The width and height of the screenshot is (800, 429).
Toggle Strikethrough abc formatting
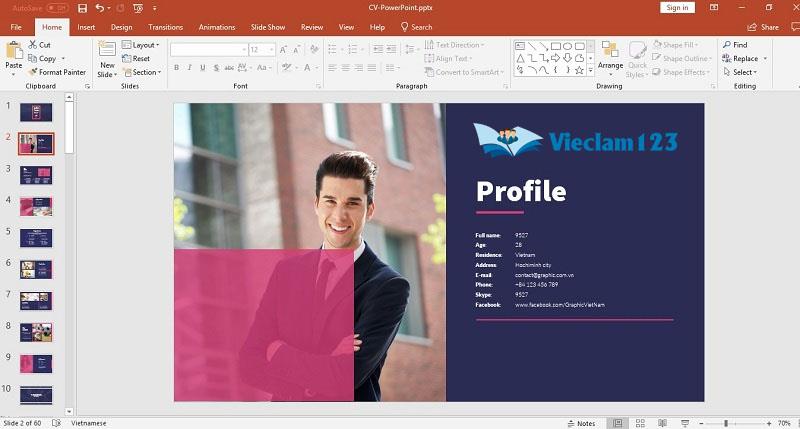coord(229,67)
